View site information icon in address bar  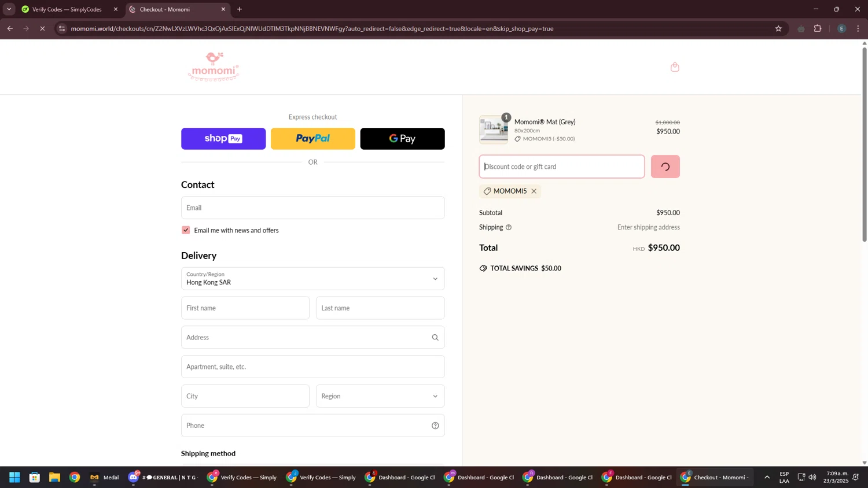pyautogui.click(x=62, y=28)
